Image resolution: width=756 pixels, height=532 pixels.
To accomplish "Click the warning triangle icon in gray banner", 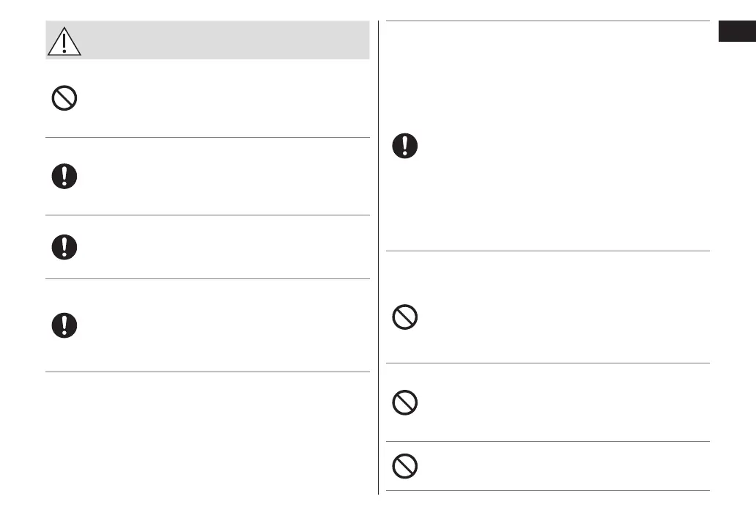I will 64,43.
